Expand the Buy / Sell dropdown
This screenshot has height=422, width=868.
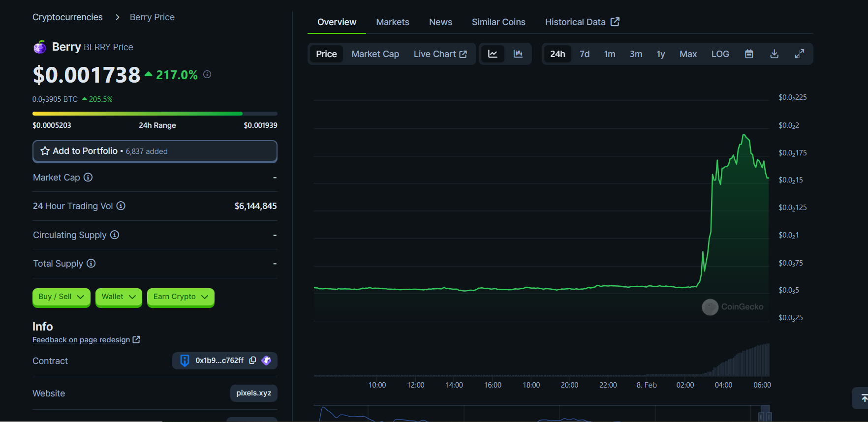tap(61, 297)
